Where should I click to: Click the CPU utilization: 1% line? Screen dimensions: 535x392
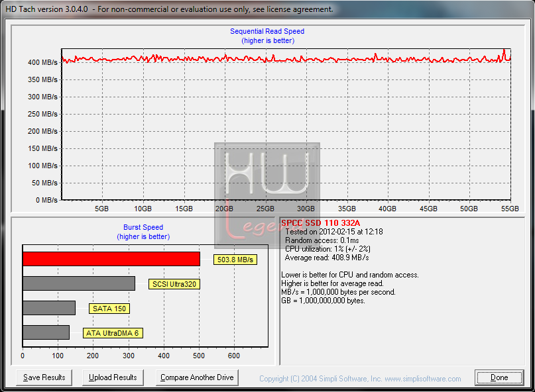327,249
